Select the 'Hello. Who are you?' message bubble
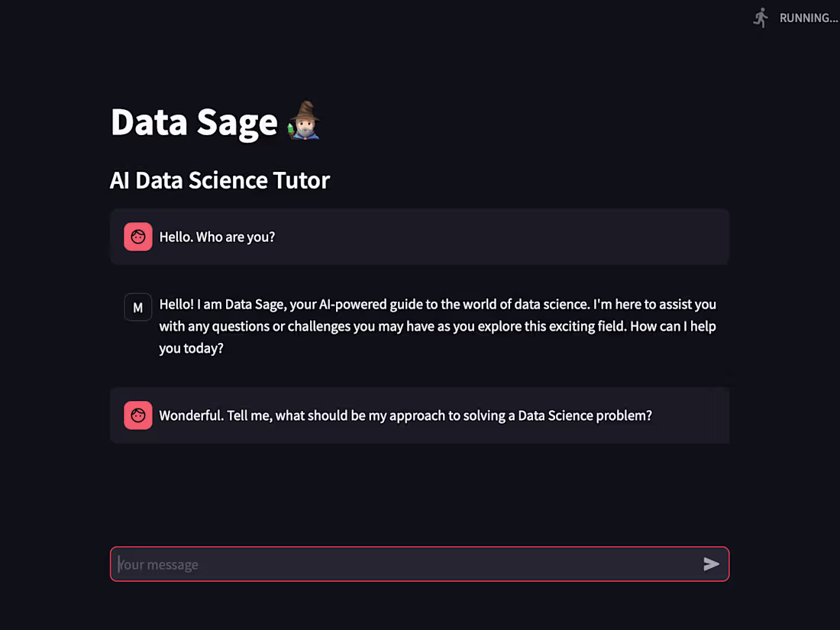 [x=420, y=237]
